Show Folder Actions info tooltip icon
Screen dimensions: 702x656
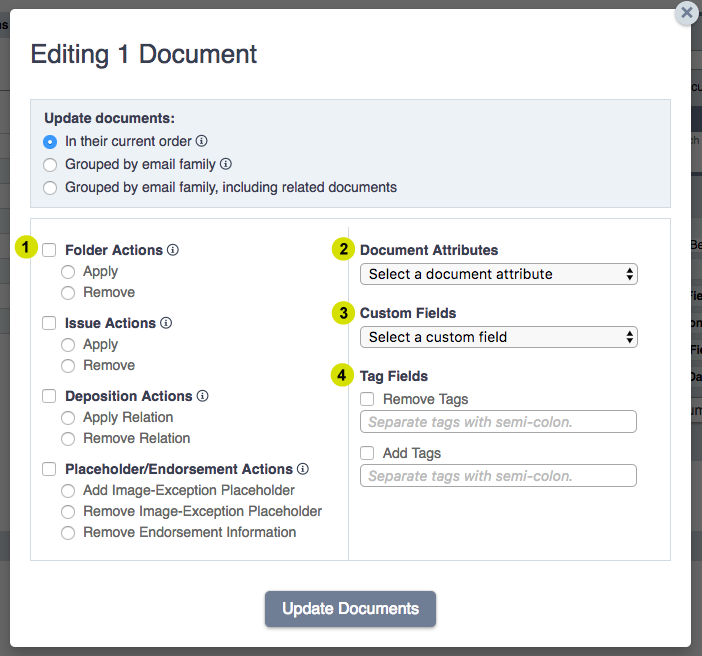[x=173, y=250]
